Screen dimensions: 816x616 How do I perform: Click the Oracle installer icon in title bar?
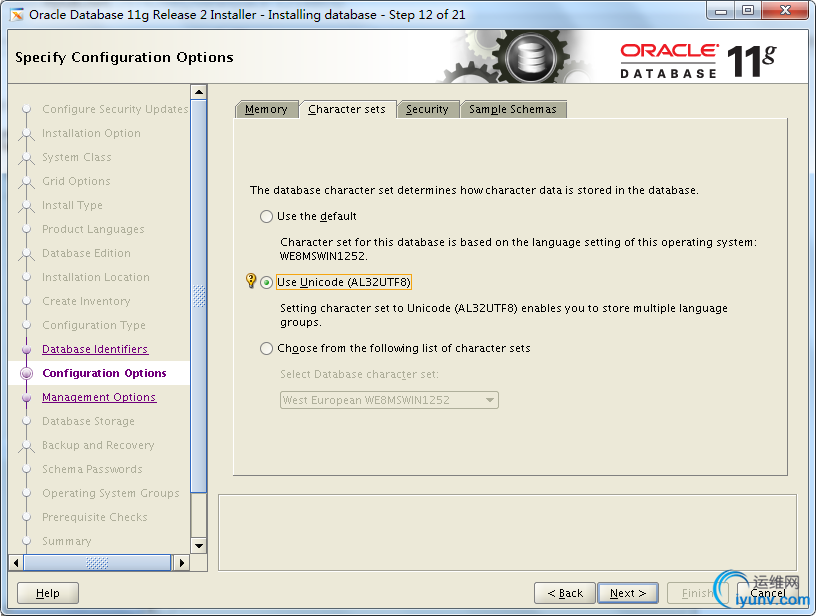[x=17, y=15]
